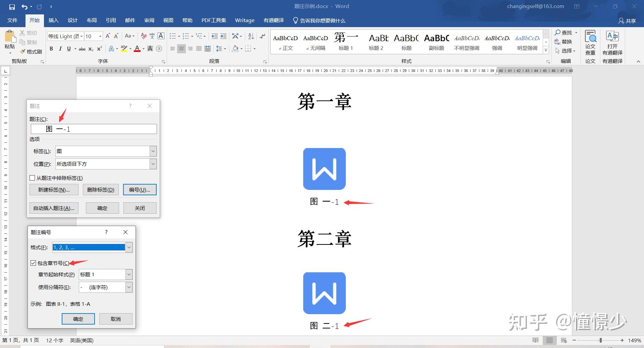Decrease paragraph indent

[x=215, y=36]
